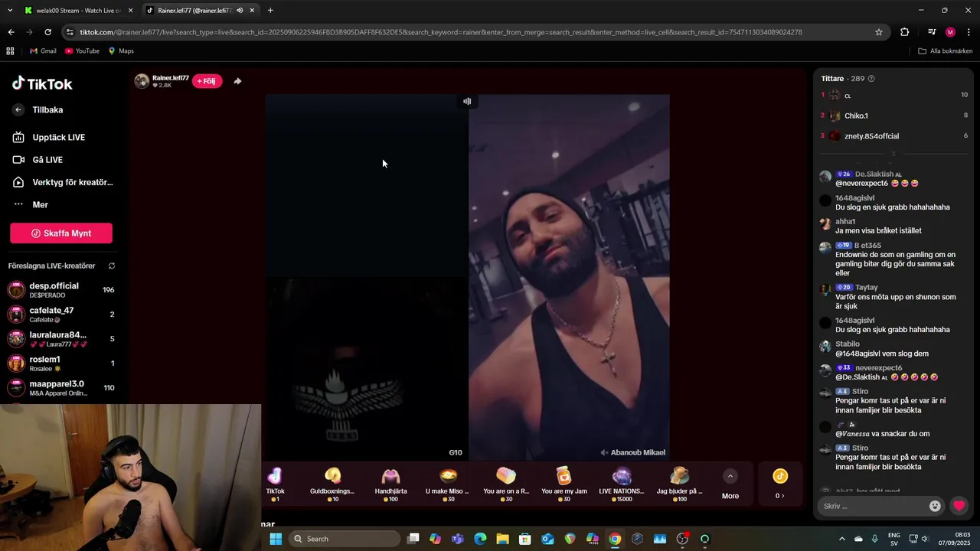Click the TikTok logo in the sidebar

[x=42, y=83]
